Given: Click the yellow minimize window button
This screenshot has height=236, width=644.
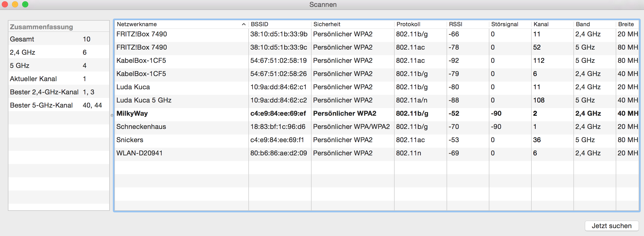Looking at the screenshot, I should (x=15, y=4).
